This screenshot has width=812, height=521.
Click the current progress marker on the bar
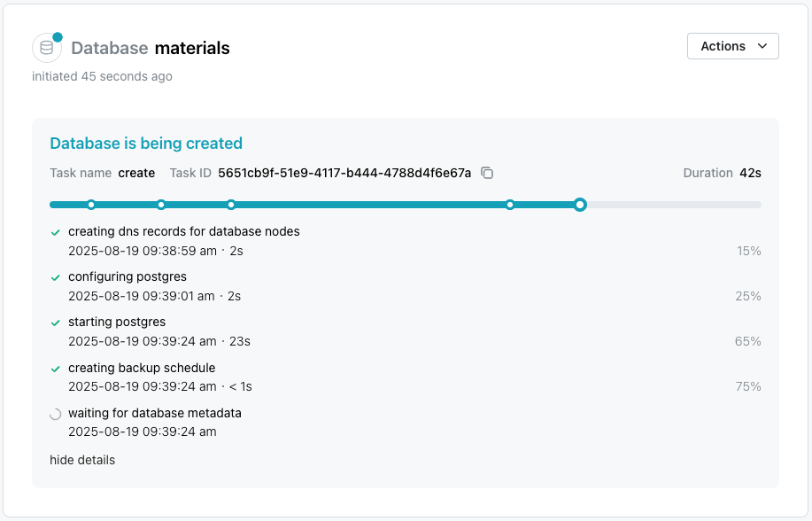click(580, 205)
